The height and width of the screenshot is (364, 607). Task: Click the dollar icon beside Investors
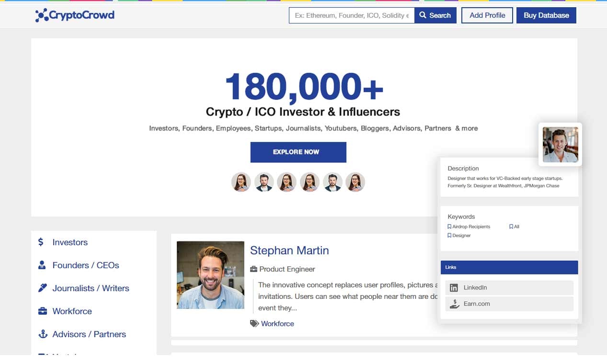pos(41,242)
